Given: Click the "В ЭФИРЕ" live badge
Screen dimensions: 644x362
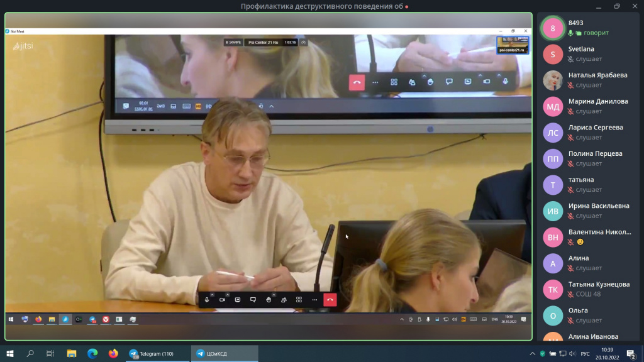Looking at the screenshot, I should pyautogui.click(x=233, y=42).
